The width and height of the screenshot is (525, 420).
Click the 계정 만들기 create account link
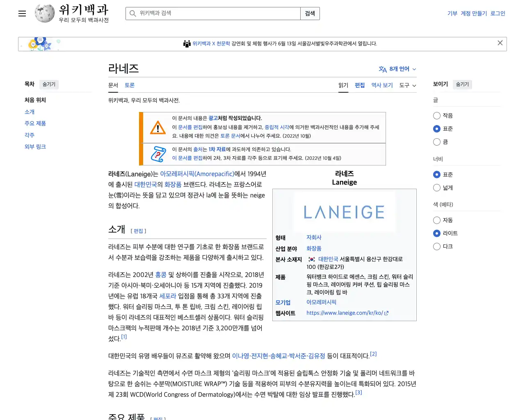(x=474, y=14)
